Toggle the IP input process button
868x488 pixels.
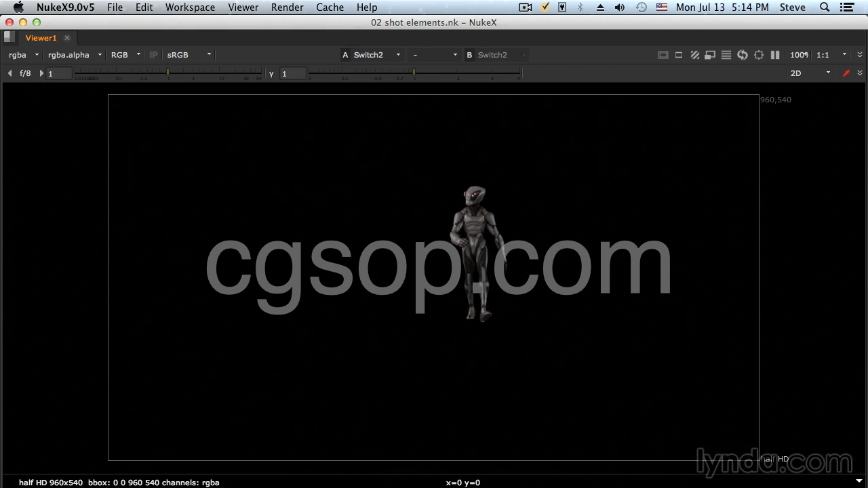pyautogui.click(x=153, y=55)
